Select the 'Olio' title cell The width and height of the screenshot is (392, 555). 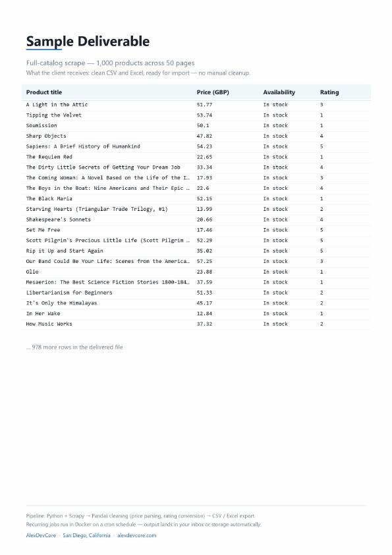[x=32, y=272]
